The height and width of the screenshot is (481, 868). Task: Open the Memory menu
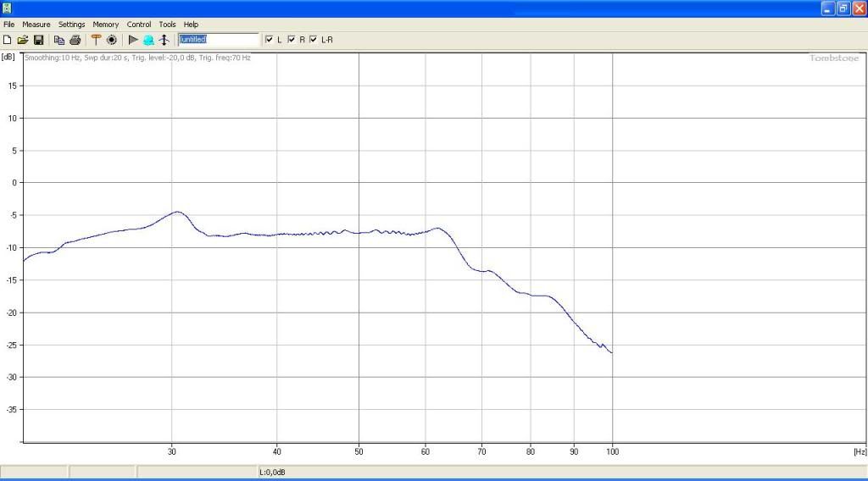tap(106, 25)
